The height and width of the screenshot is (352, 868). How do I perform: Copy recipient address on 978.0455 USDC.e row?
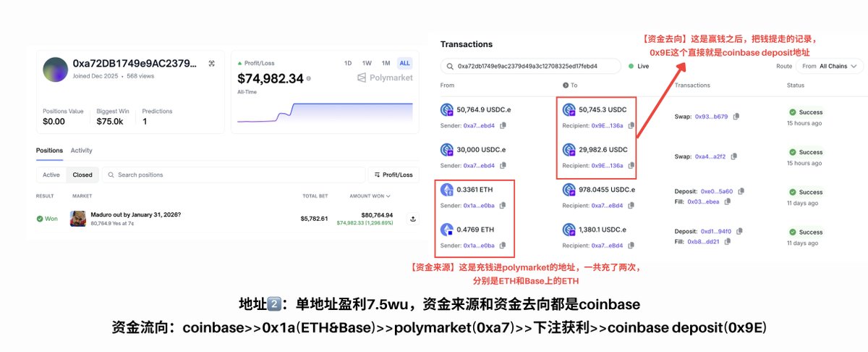coord(631,205)
